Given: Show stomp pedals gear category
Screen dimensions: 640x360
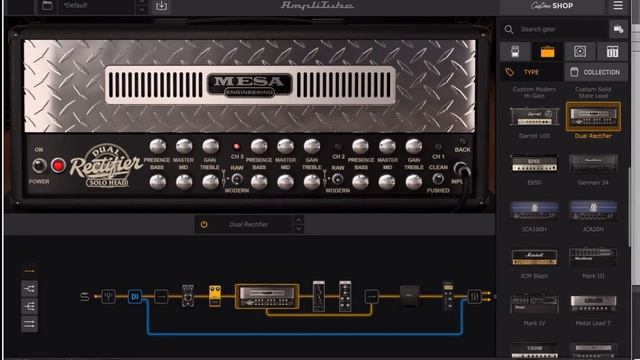Looking at the screenshot, I should point(515,51).
